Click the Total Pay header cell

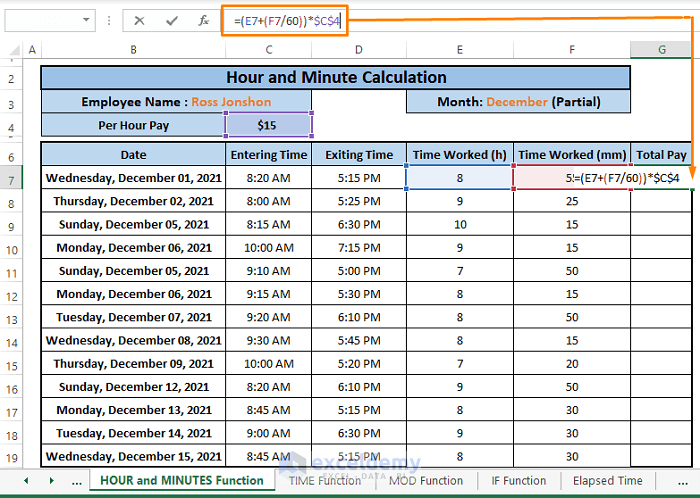(x=662, y=155)
